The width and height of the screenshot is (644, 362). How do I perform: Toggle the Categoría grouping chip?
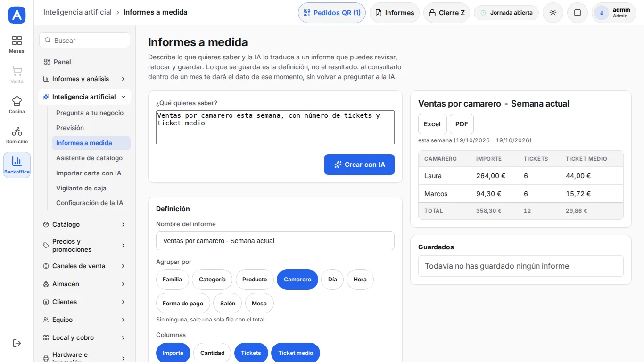[x=212, y=280]
